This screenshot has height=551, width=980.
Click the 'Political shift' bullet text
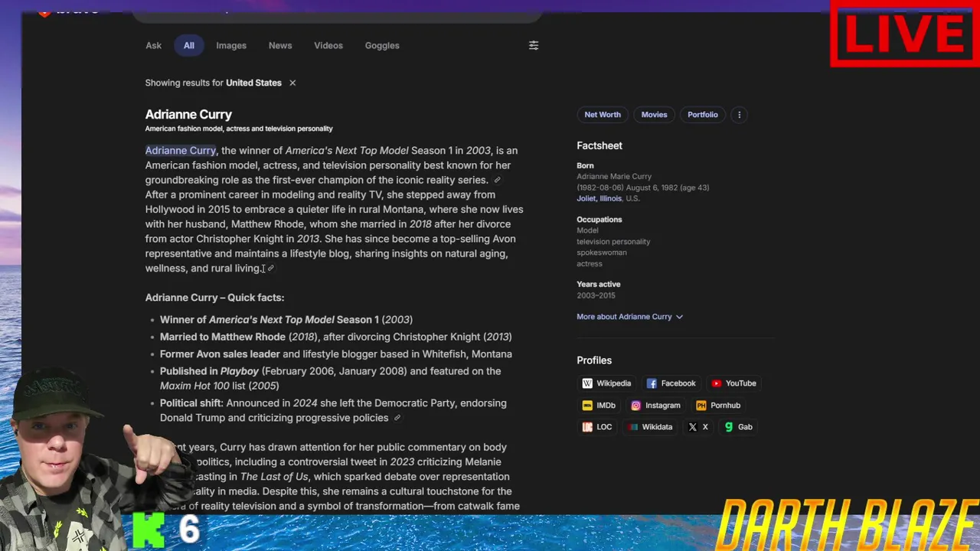[333, 410]
